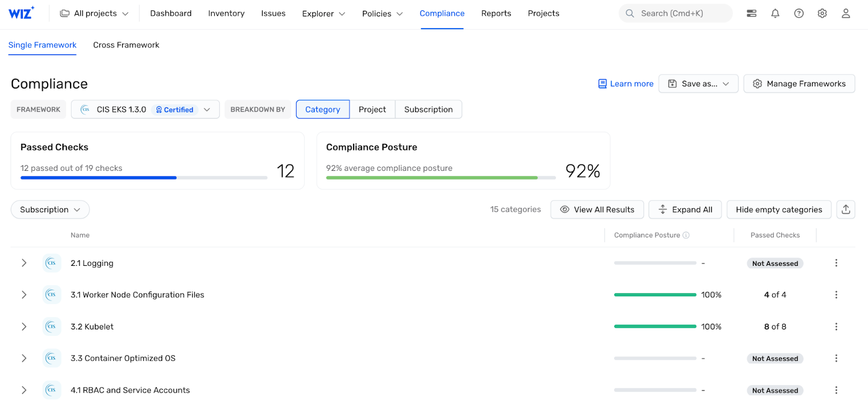Open the server status icon in header
Viewport: 868px width, 408px height.
pyautogui.click(x=751, y=14)
